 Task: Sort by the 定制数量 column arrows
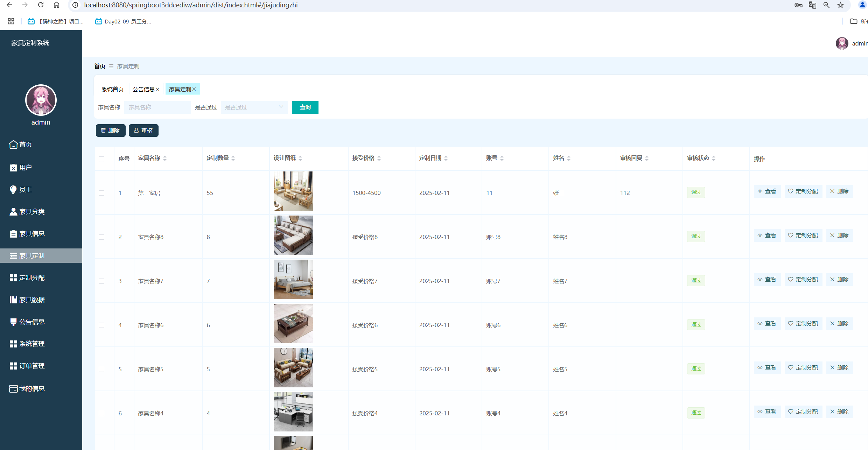point(233,159)
